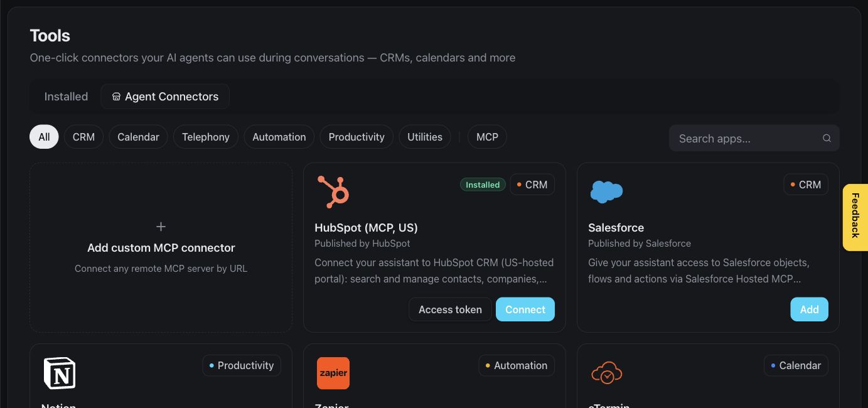868x408 pixels.
Task: Click 'Published by HubSpot' text
Action: [362, 244]
